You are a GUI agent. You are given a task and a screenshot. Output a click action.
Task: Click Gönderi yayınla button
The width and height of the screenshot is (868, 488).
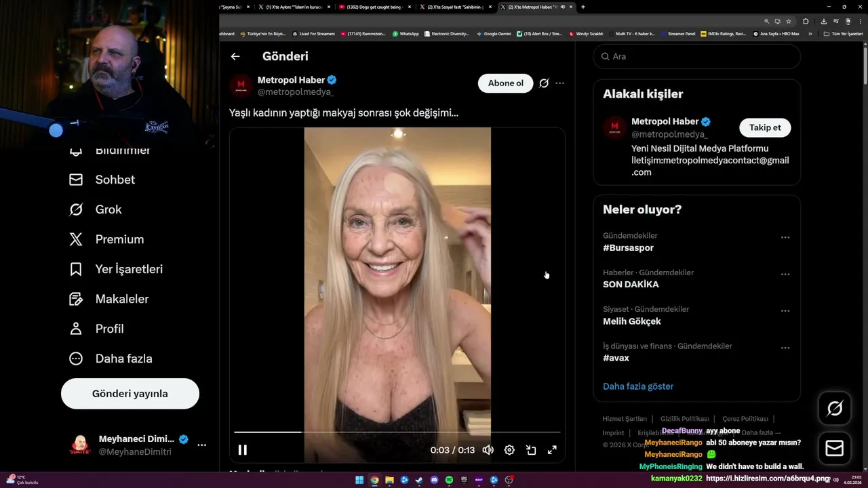point(130,394)
